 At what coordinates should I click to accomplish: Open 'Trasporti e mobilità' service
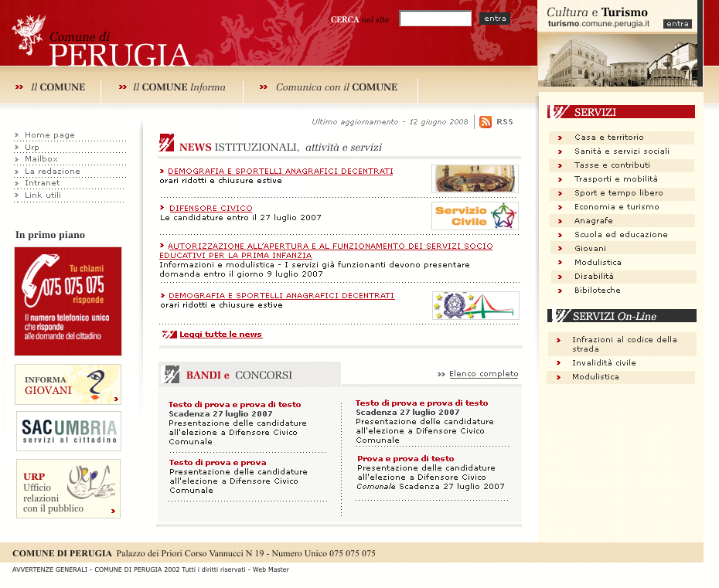pos(616,178)
